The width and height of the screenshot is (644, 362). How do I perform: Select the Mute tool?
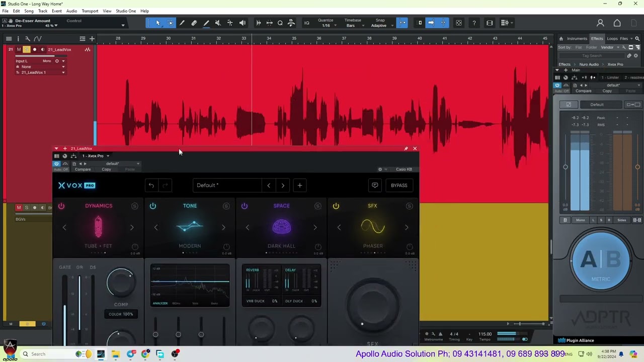coord(218,23)
